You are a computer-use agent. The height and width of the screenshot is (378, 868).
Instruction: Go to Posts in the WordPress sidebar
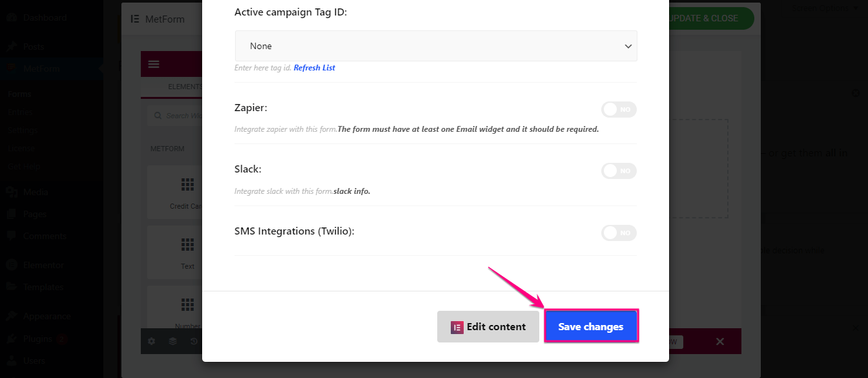pos(34,47)
